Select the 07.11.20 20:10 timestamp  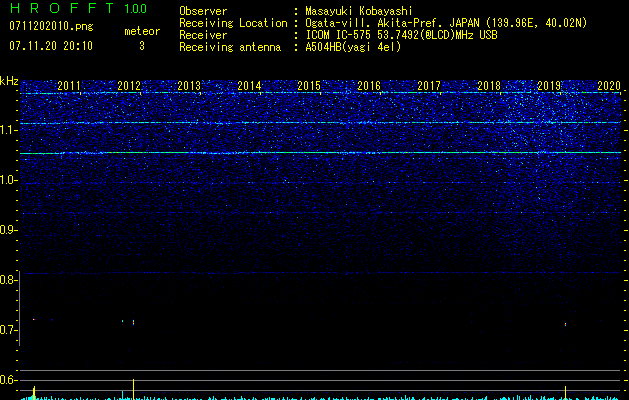pos(50,46)
